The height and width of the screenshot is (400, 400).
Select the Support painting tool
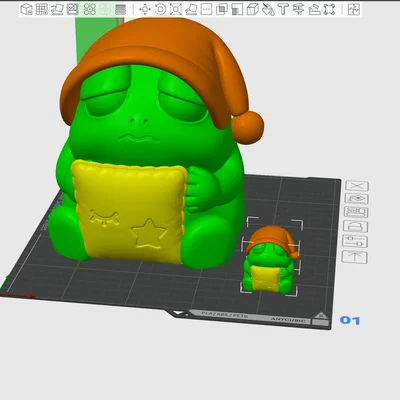click(x=237, y=9)
